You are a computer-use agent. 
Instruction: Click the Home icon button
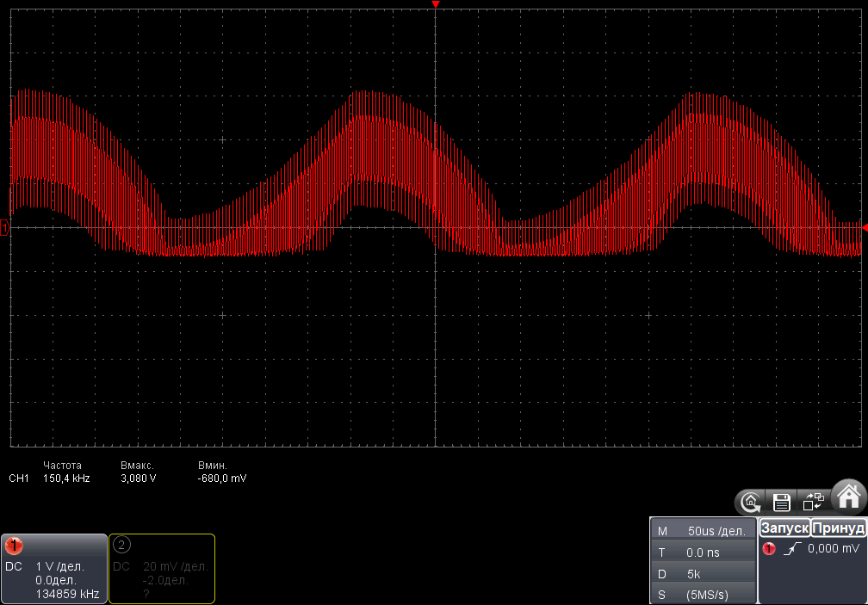[848, 497]
